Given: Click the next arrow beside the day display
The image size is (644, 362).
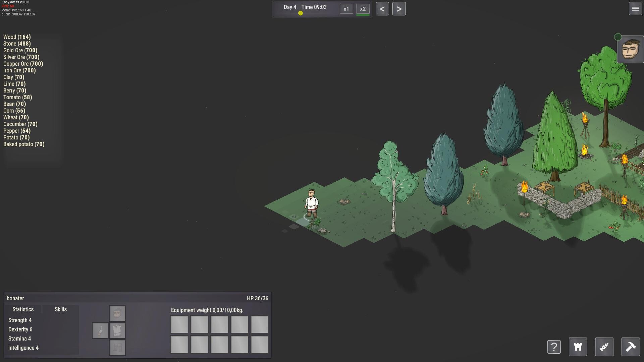Looking at the screenshot, I should [x=399, y=8].
